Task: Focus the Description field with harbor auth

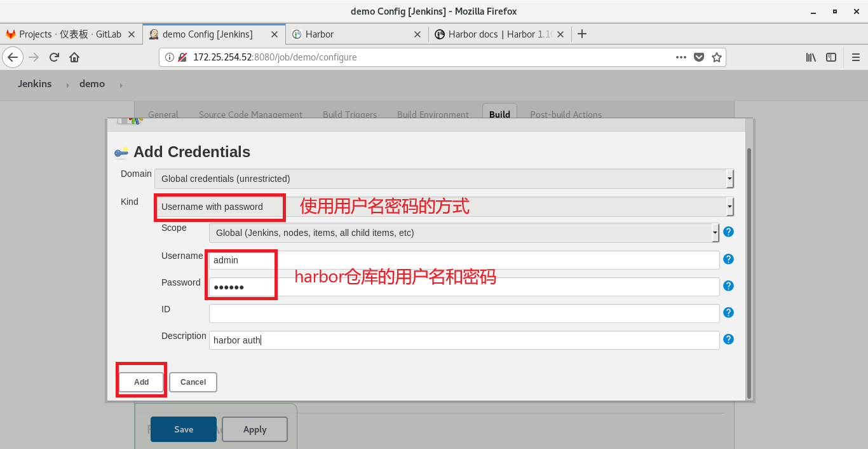Action: tap(464, 340)
